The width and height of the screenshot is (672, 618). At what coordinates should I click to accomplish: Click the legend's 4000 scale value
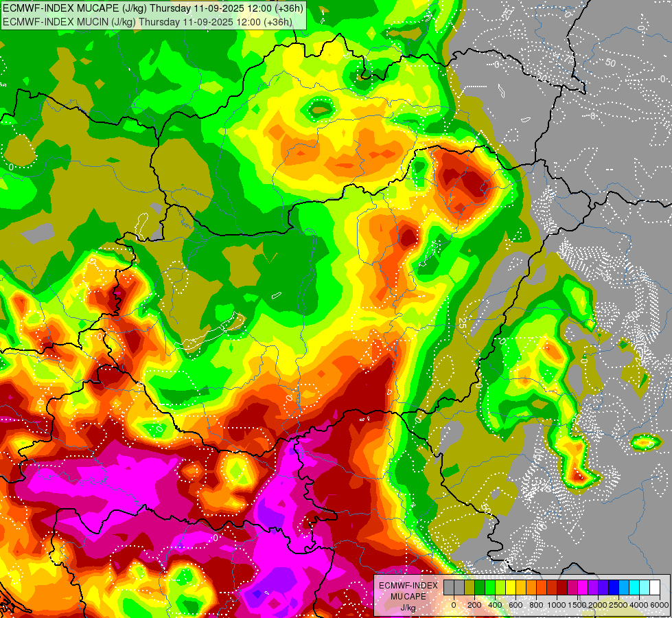(x=640, y=605)
